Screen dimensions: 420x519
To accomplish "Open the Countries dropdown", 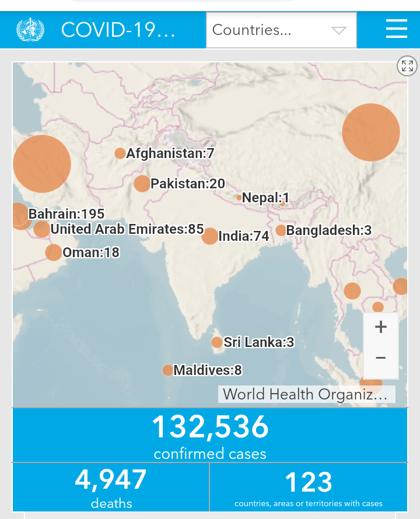I will click(x=281, y=30).
